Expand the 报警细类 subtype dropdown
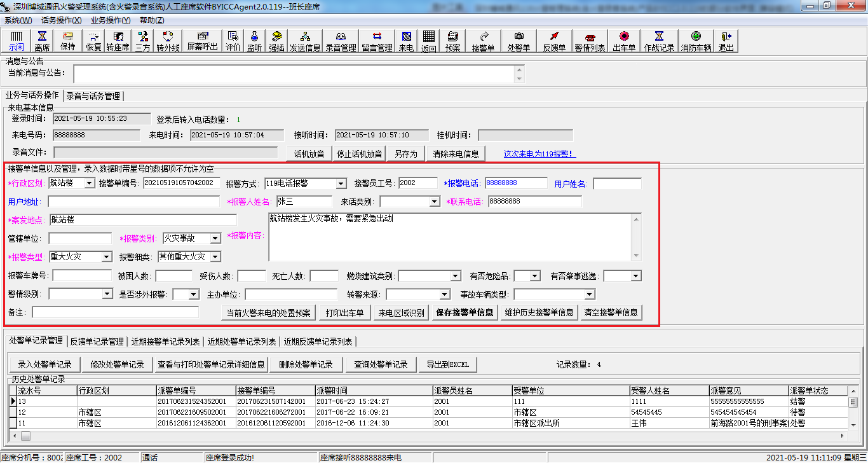This screenshot has width=868, height=463. tap(215, 257)
